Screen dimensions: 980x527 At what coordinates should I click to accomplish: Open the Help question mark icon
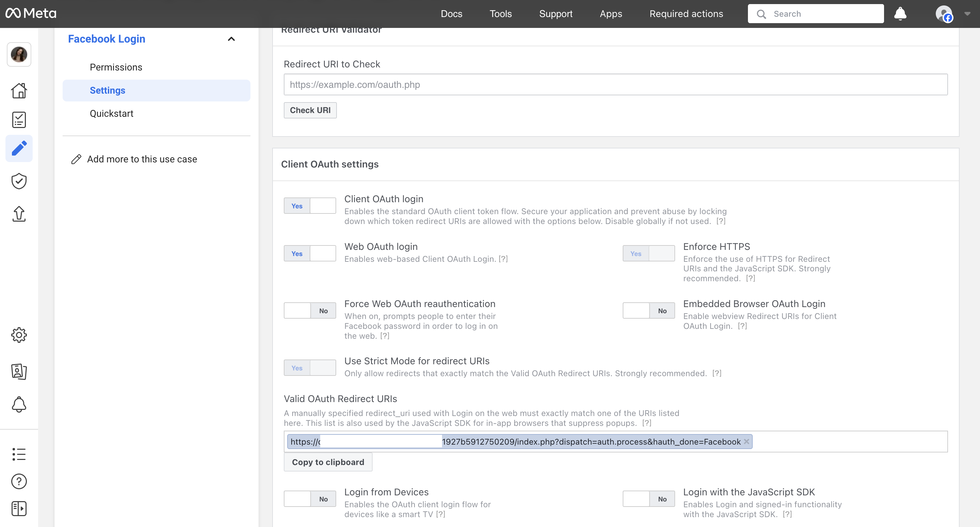pos(19,481)
